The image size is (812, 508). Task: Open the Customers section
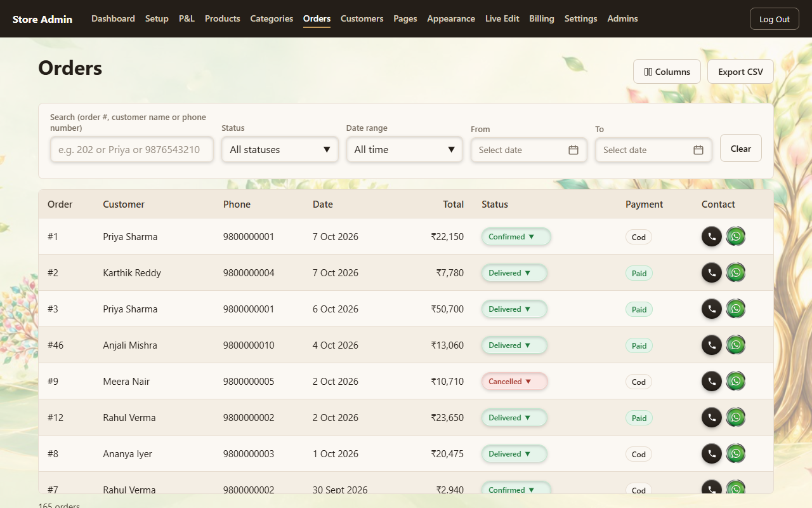point(362,19)
